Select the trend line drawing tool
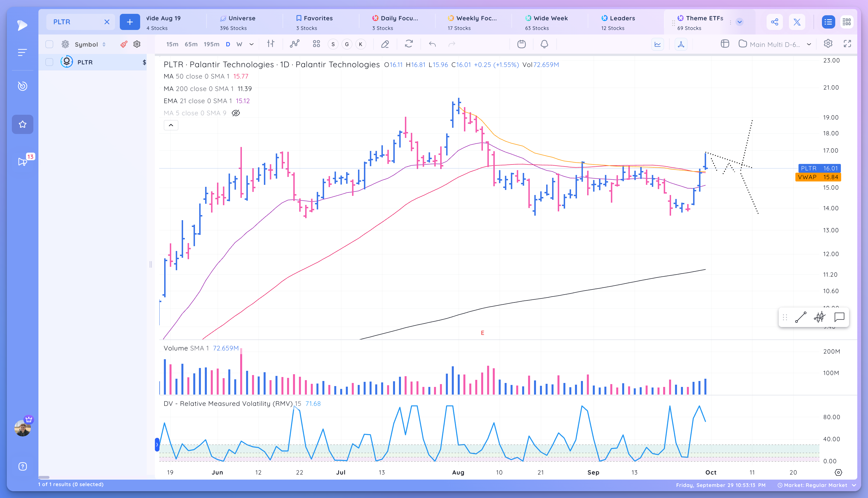The image size is (868, 498). tap(801, 317)
